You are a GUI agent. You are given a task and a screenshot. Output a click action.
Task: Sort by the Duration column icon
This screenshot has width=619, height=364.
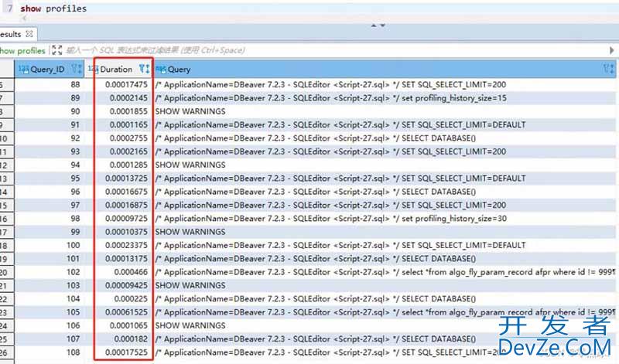click(x=145, y=69)
